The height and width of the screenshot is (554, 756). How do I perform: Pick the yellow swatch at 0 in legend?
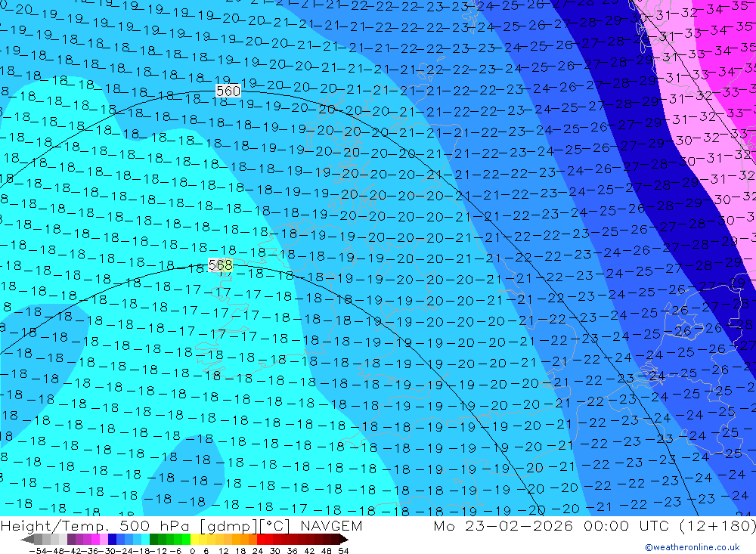point(195,539)
